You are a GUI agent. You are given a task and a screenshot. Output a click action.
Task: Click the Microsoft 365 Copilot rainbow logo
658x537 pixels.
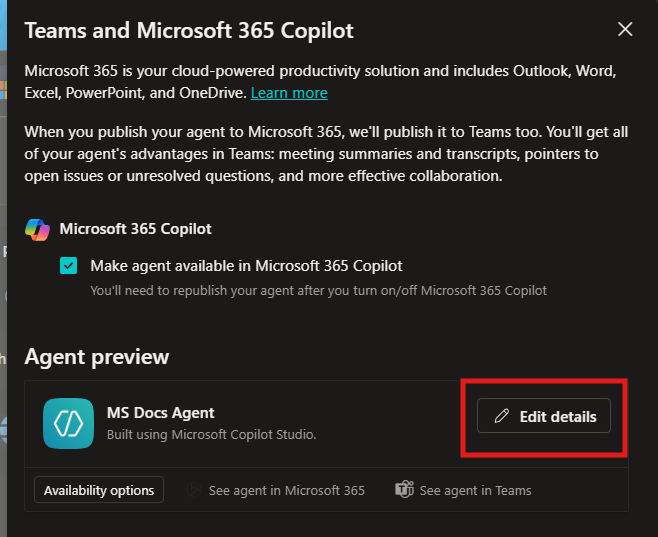pyautogui.click(x=37, y=230)
